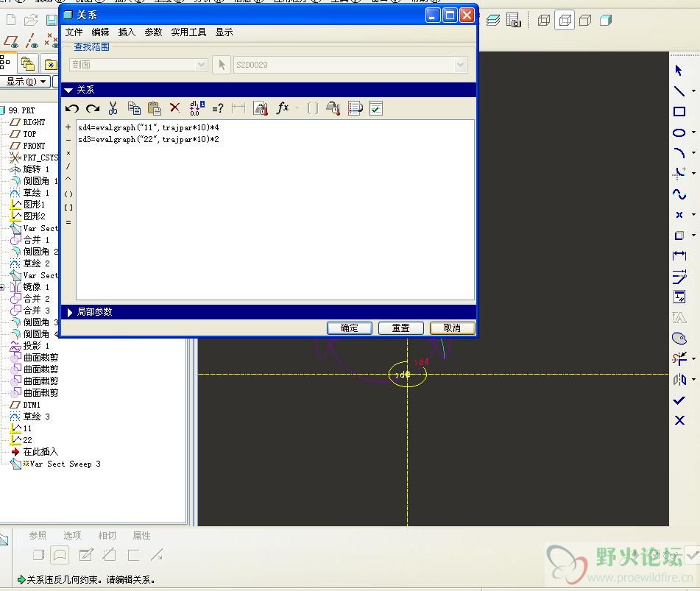Switch to hidden line display style
The width and height of the screenshot is (700, 591).
(x=565, y=20)
